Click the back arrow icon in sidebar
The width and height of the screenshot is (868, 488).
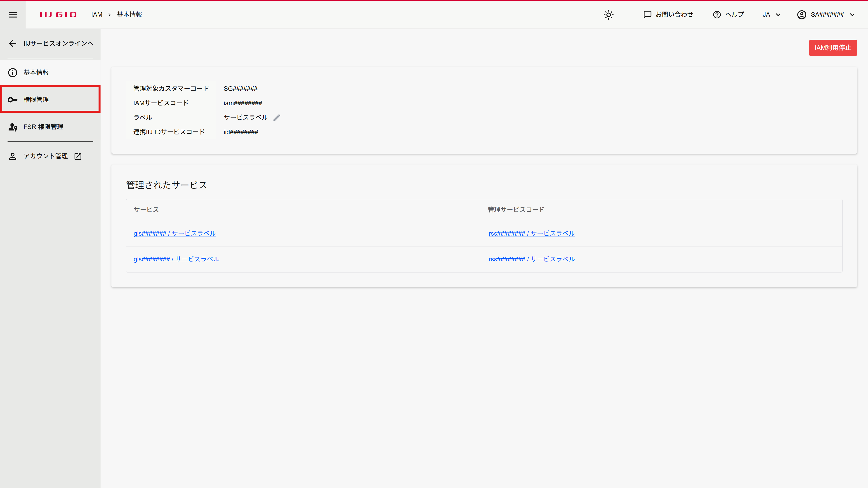[x=13, y=43]
